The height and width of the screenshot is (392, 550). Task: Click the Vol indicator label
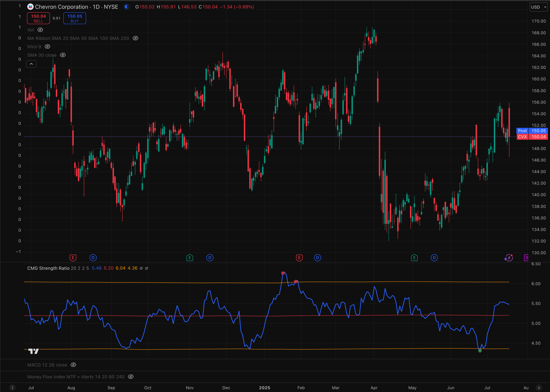(31, 30)
